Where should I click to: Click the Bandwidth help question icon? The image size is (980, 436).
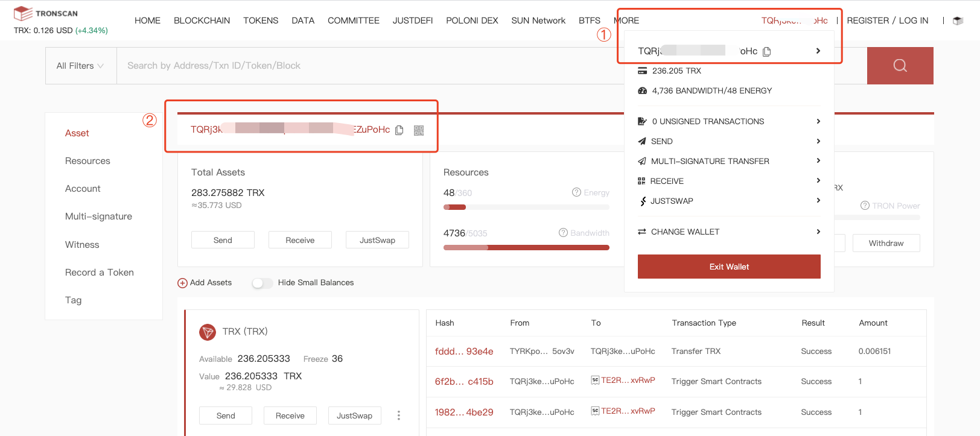click(x=563, y=233)
